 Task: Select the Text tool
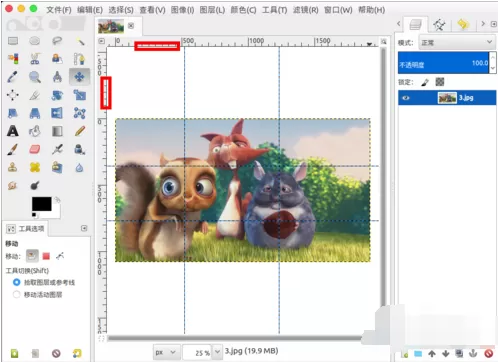(x=13, y=131)
